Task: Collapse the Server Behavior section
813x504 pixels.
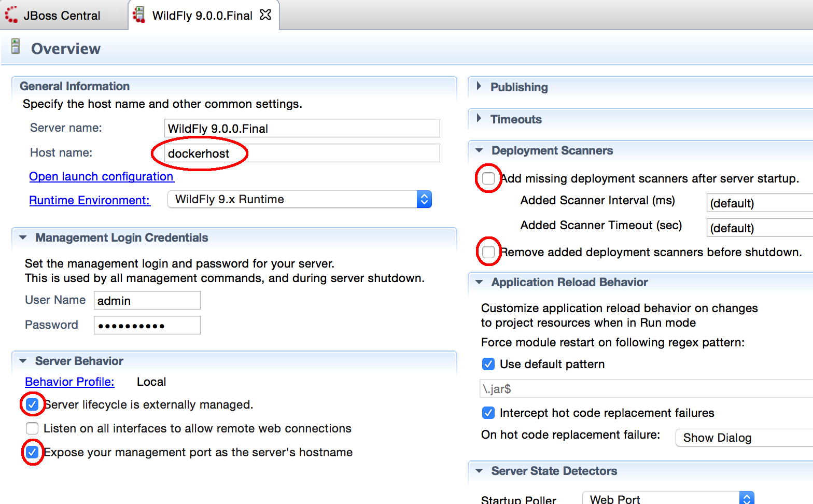Action: point(23,361)
